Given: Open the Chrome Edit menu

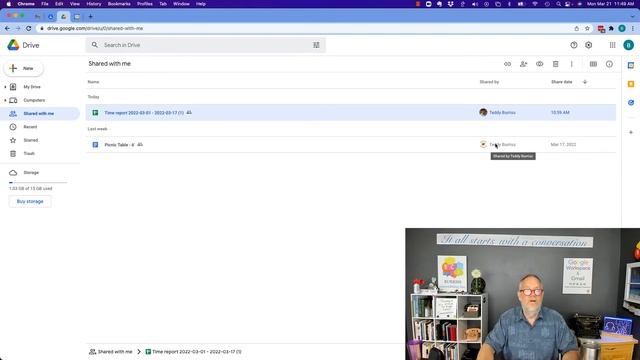Looking at the screenshot, I should pyautogui.click(x=59, y=4).
